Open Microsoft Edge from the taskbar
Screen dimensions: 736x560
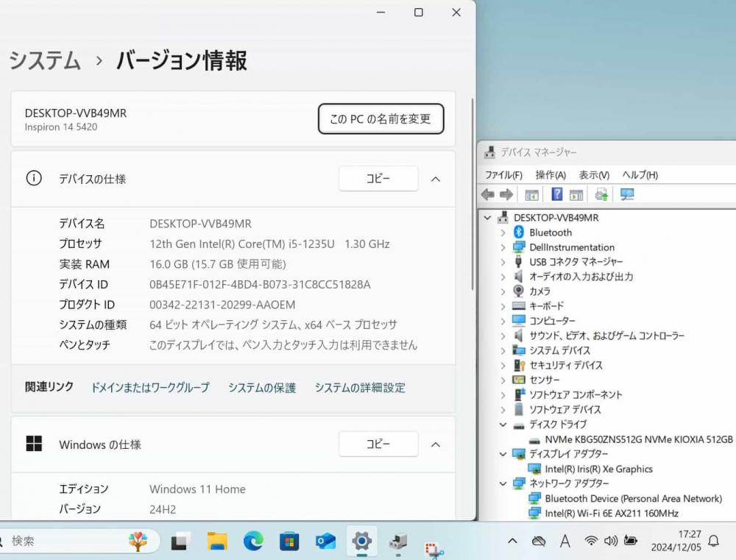pos(253,541)
